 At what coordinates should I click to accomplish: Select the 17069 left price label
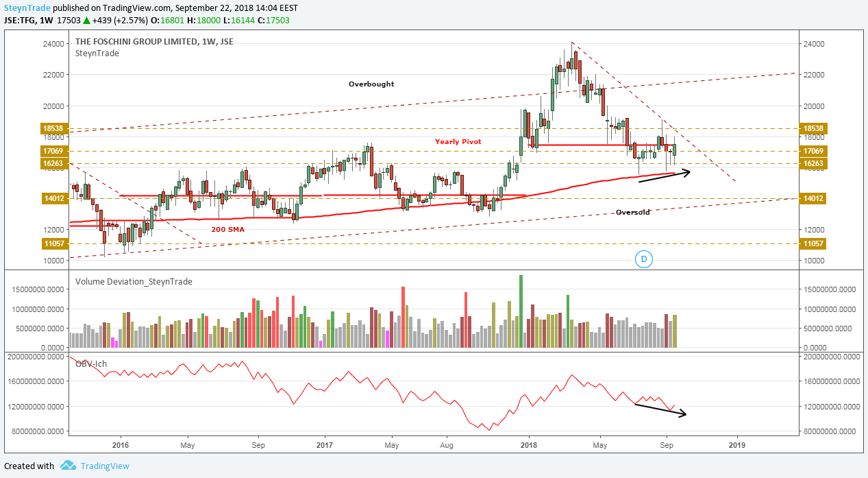click(x=56, y=151)
